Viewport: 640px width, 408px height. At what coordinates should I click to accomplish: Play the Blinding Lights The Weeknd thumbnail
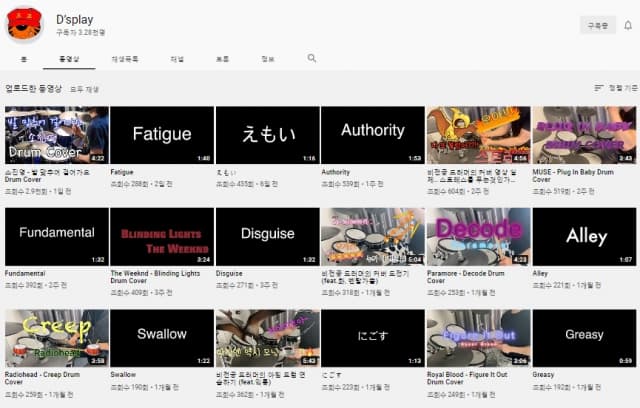pyautogui.click(x=162, y=237)
